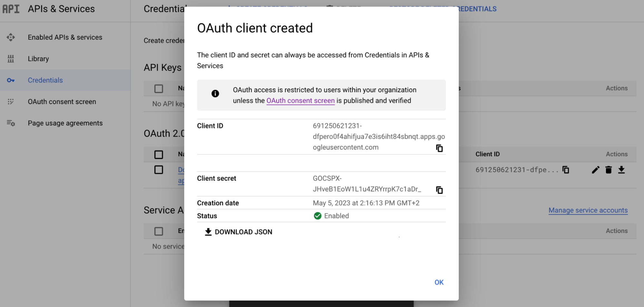Click the Page usage agreements icon
The width and height of the screenshot is (644, 307).
point(11,123)
